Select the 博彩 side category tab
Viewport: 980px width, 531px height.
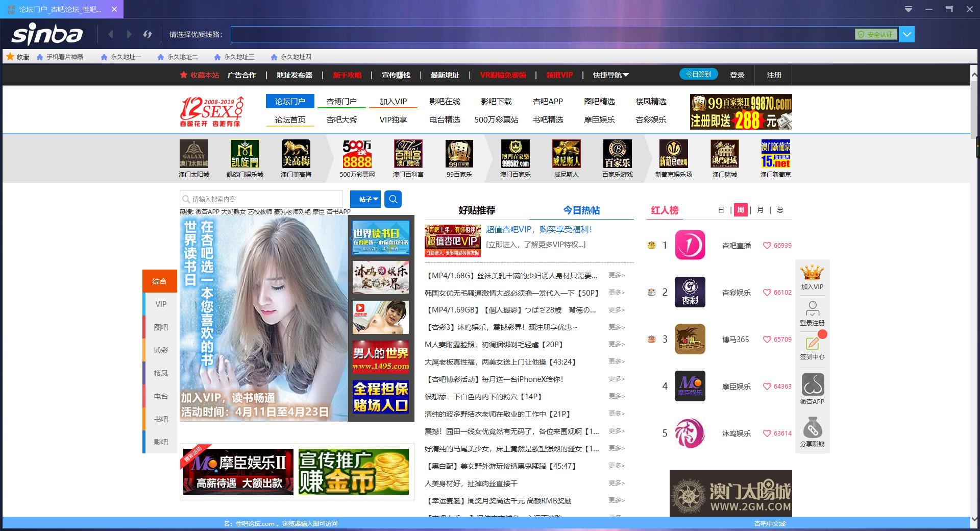click(x=160, y=350)
